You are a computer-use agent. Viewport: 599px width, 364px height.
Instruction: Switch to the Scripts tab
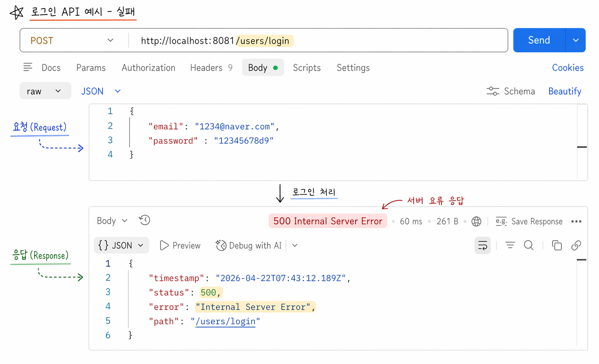tap(307, 68)
